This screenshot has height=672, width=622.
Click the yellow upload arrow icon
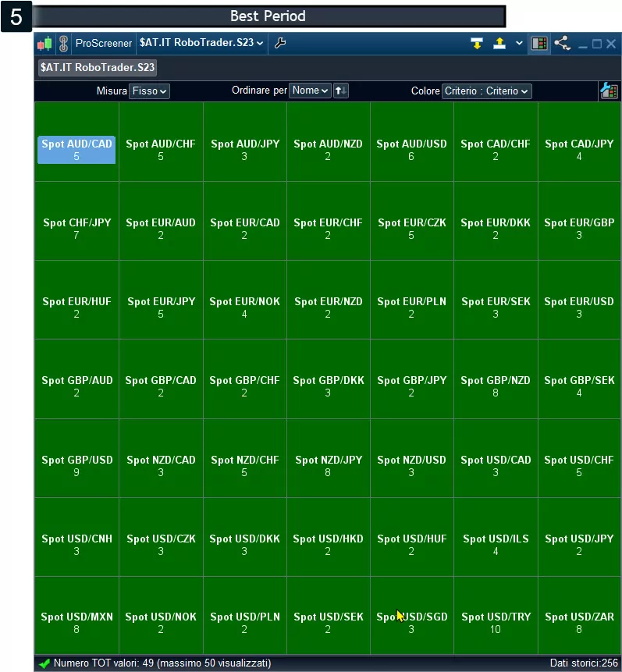[499, 43]
